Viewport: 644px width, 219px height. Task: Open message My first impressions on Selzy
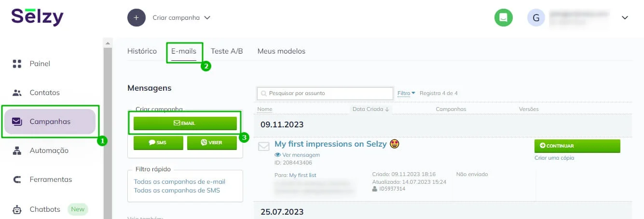click(330, 144)
